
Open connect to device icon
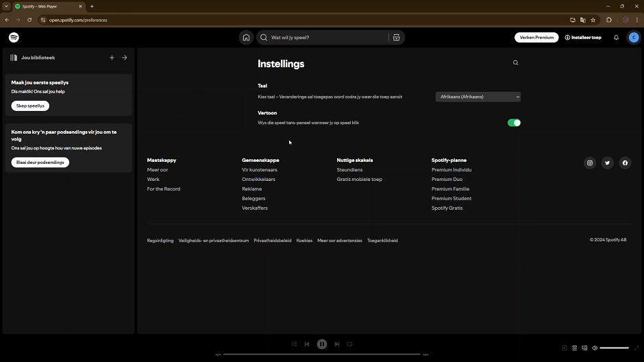(584, 348)
